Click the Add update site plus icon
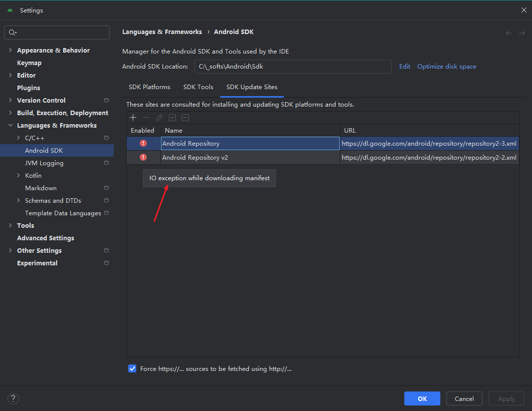This screenshot has height=411, width=532. click(133, 118)
